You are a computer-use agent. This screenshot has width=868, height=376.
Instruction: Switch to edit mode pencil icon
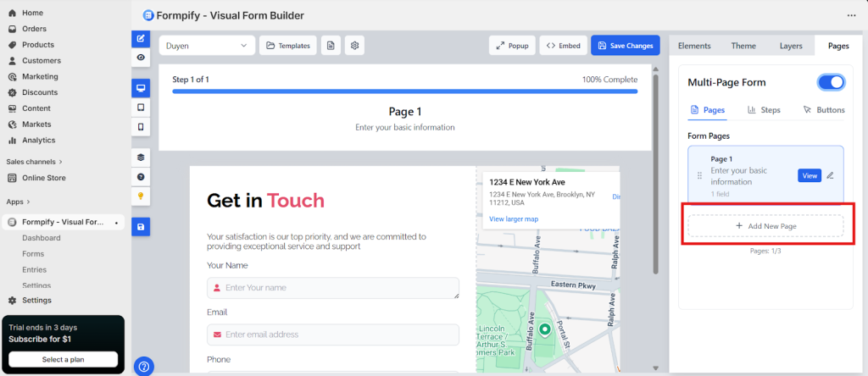coord(141,39)
